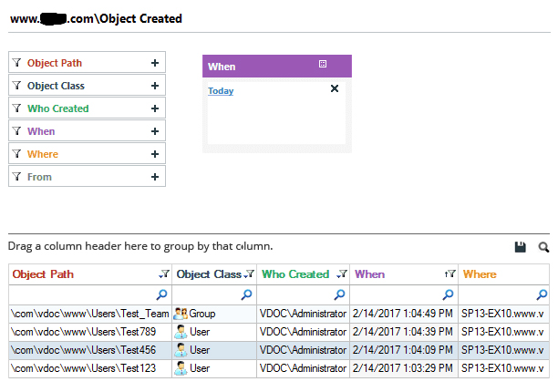Add a From filter with plus
The height and width of the screenshot is (392, 558).
155,177
